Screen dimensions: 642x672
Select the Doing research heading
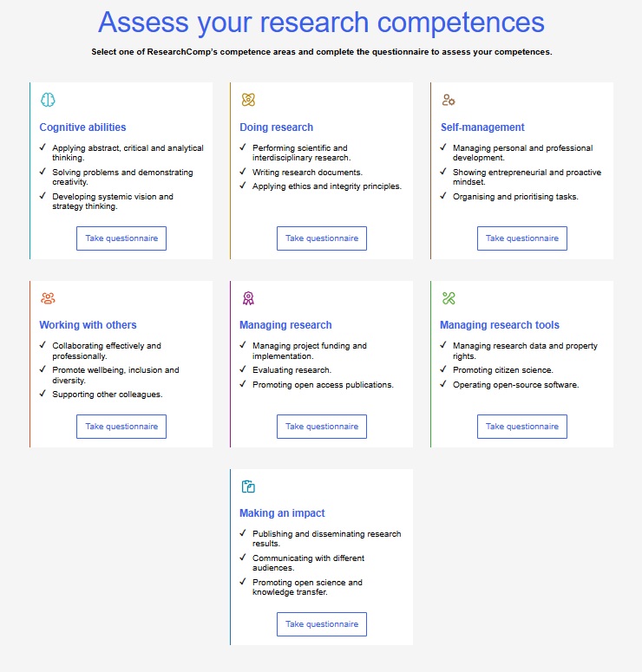pyautogui.click(x=276, y=127)
